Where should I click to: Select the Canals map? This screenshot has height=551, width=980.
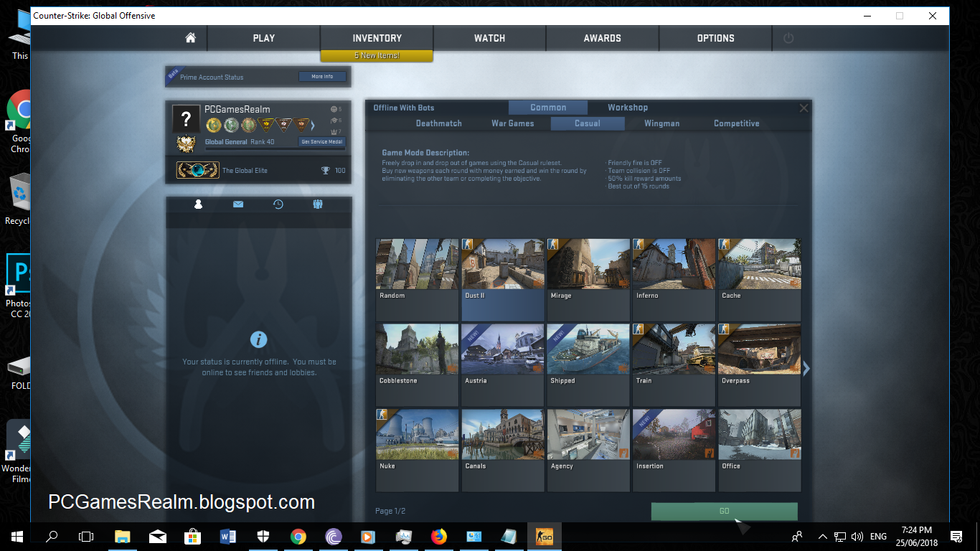tap(503, 451)
